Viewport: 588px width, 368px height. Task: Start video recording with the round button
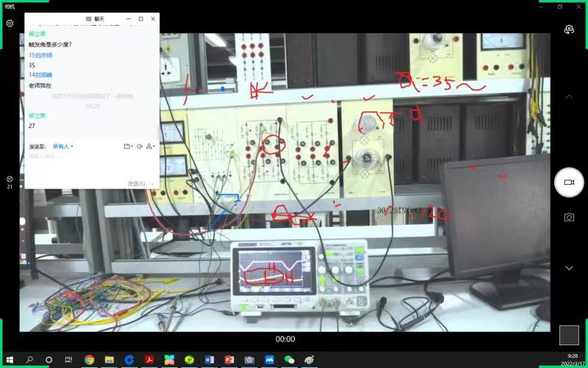point(569,182)
